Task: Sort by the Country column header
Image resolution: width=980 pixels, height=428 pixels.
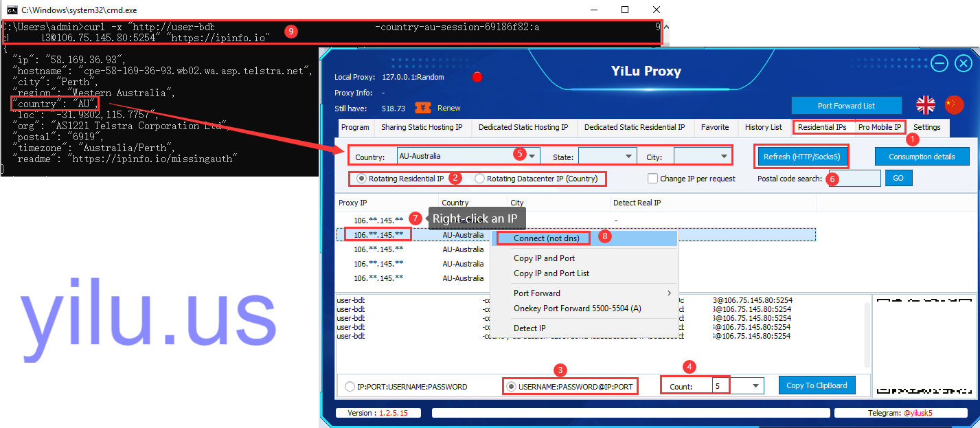Action: point(472,203)
